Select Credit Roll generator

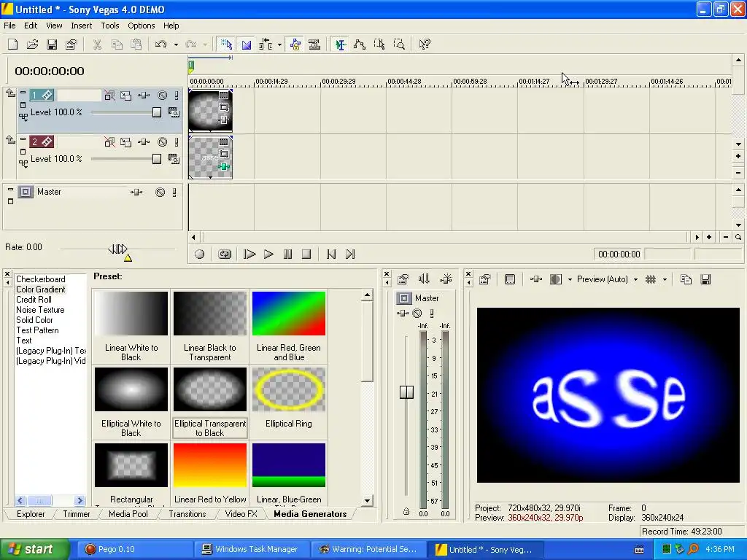pyautogui.click(x=34, y=300)
